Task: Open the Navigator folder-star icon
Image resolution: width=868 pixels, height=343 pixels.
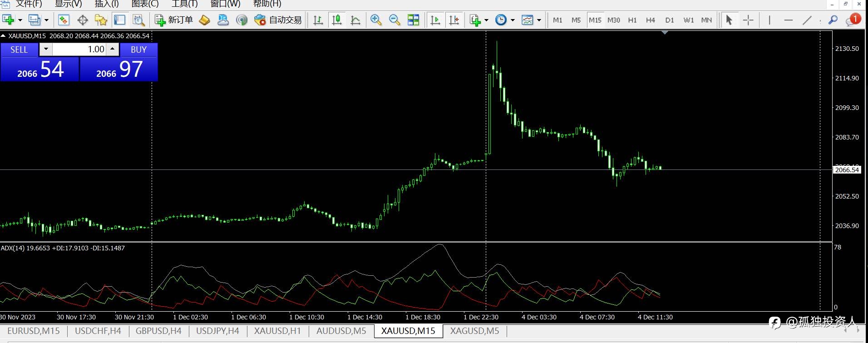Action: 101,20
